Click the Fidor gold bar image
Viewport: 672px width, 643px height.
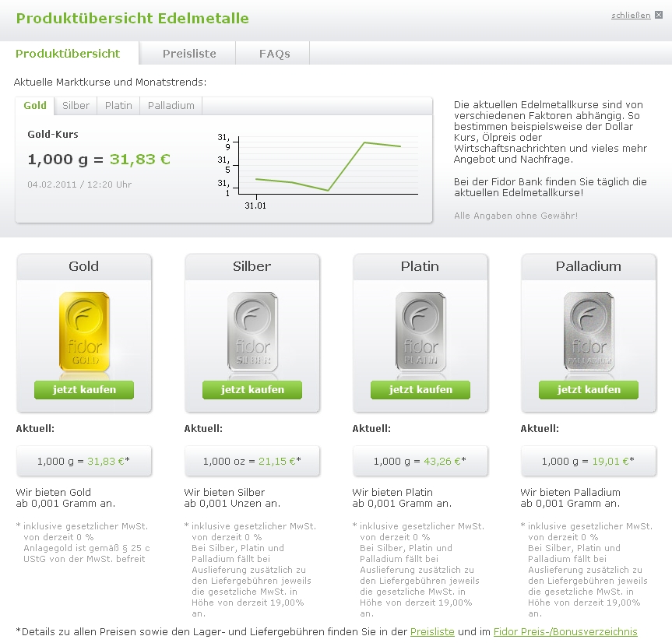point(84,332)
